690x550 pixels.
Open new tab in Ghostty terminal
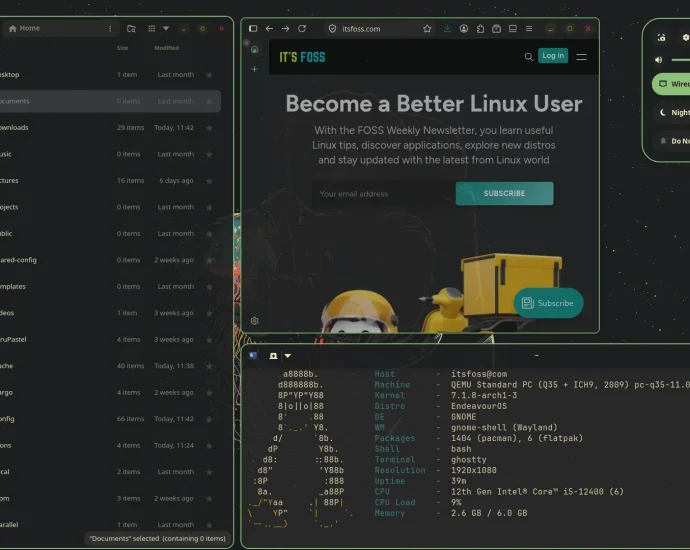tap(273, 356)
